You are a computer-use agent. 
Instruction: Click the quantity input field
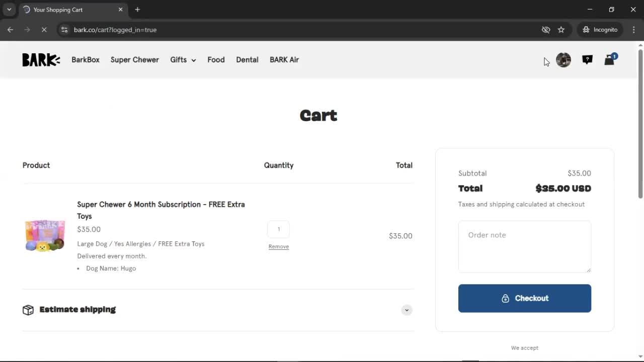click(x=278, y=229)
